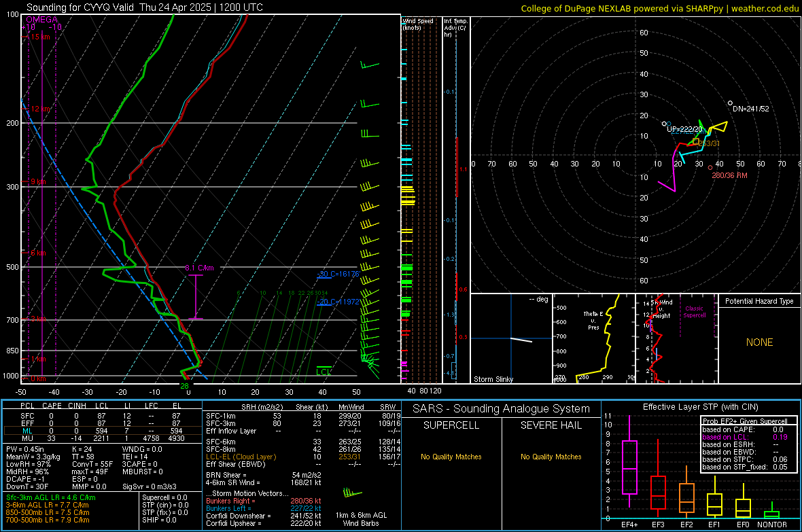Click the 1km & 6km AGL wind barb symbol

(353, 493)
